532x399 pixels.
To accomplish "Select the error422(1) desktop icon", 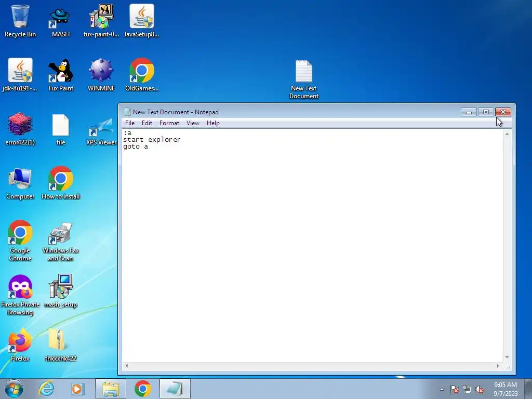I will pyautogui.click(x=20, y=129).
